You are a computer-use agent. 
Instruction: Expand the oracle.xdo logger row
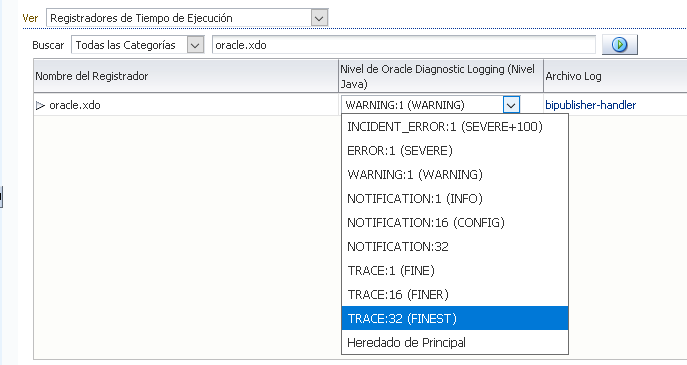click(40, 105)
